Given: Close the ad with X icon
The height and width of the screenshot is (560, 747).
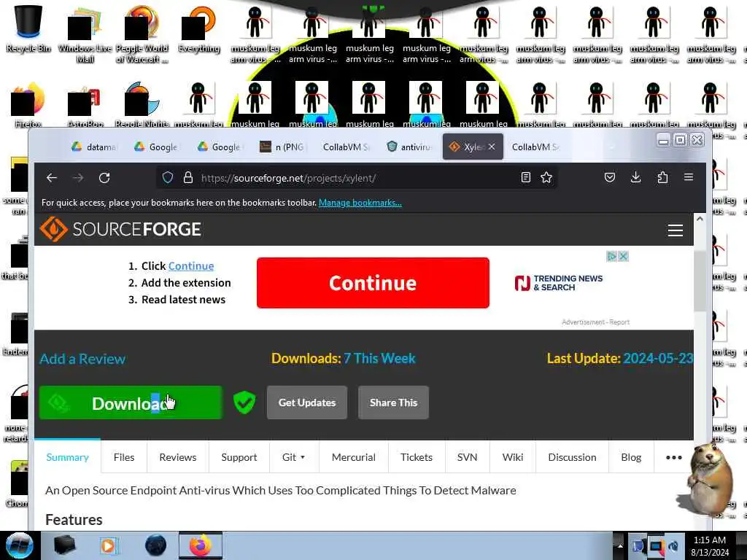Looking at the screenshot, I should [623, 256].
